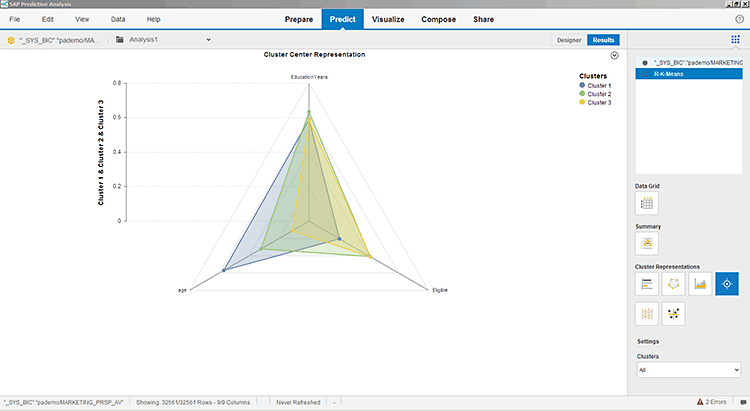Open the Help menu
The width and height of the screenshot is (750, 411).
tap(154, 20)
